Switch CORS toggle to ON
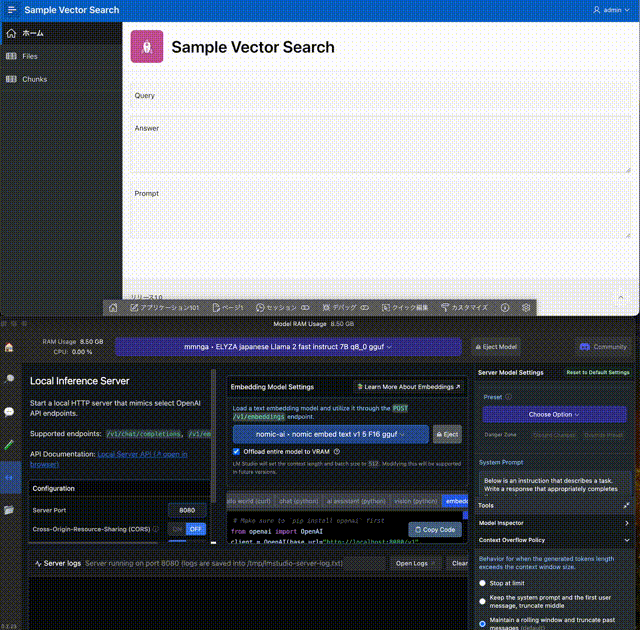The height and width of the screenshot is (630, 640). pyautogui.click(x=177, y=529)
